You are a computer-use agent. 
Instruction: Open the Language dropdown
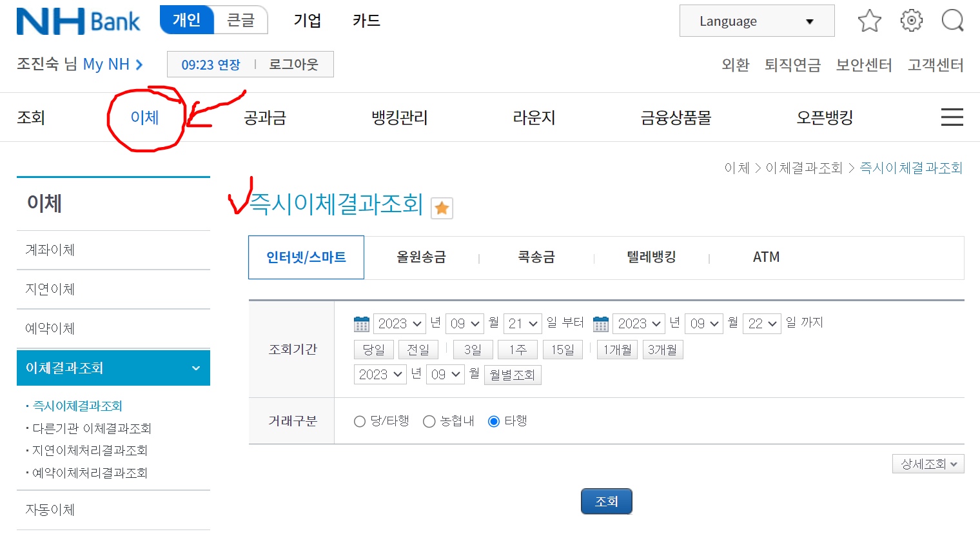(756, 21)
